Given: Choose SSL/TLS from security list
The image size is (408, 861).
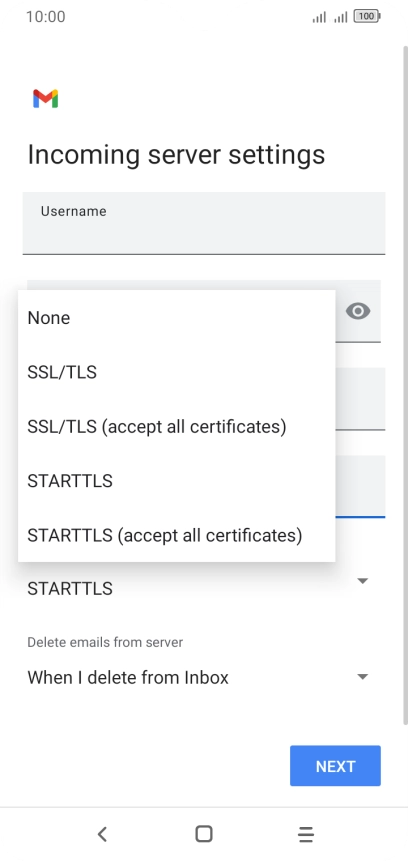Looking at the screenshot, I should pyautogui.click(x=177, y=372).
